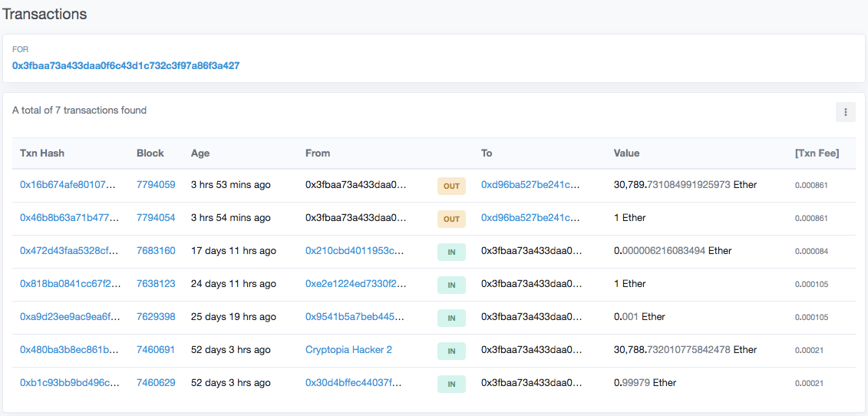
Task: Click the OUT badge for the 1 Ether transfer
Action: tap(452, 219)
